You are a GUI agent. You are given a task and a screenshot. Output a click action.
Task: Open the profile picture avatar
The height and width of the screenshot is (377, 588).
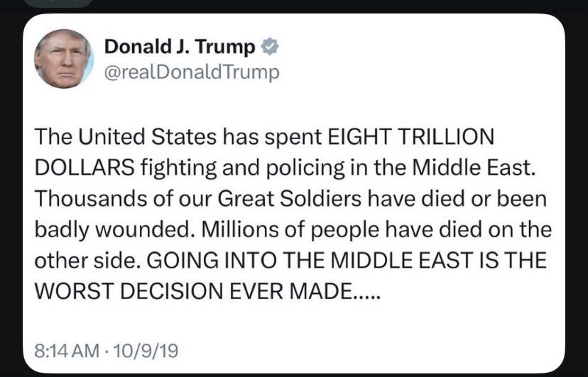[x=63, y=59]
